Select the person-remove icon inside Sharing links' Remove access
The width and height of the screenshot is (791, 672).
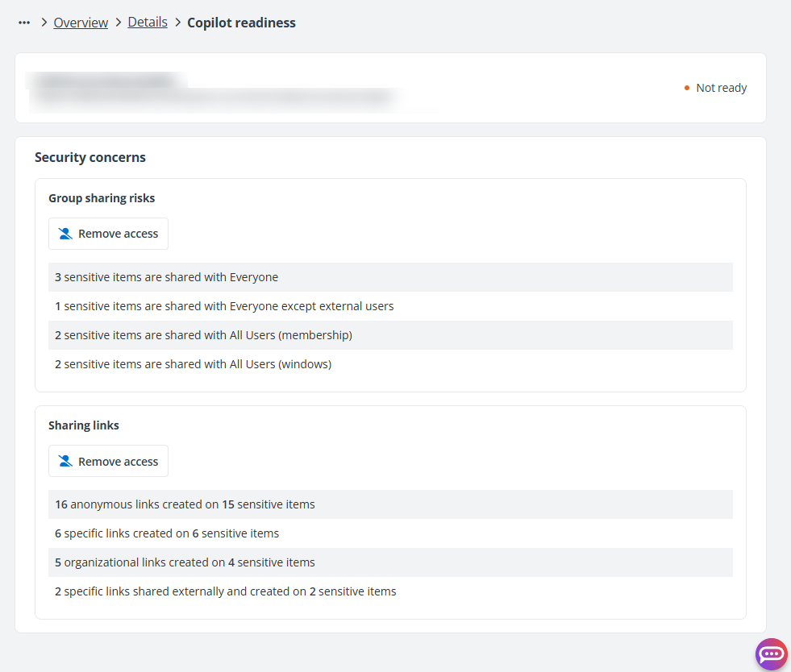point(64,460)
